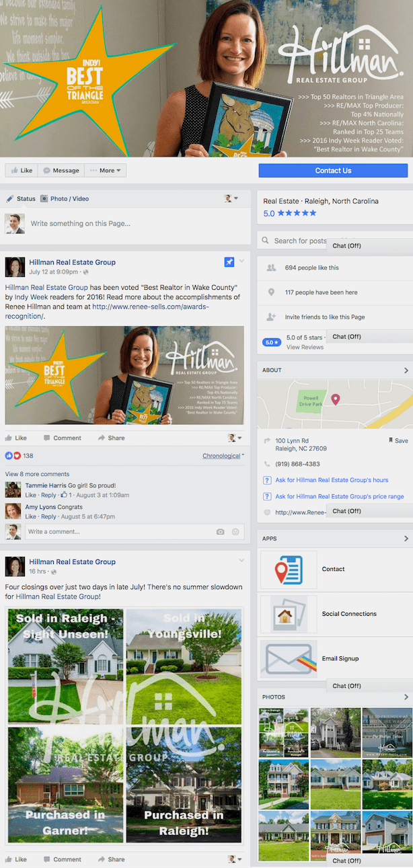Viewport: 413px width, 868px height.
Task: Open the Sold in Youngsville photo
Action: click(x=184, y=667)
